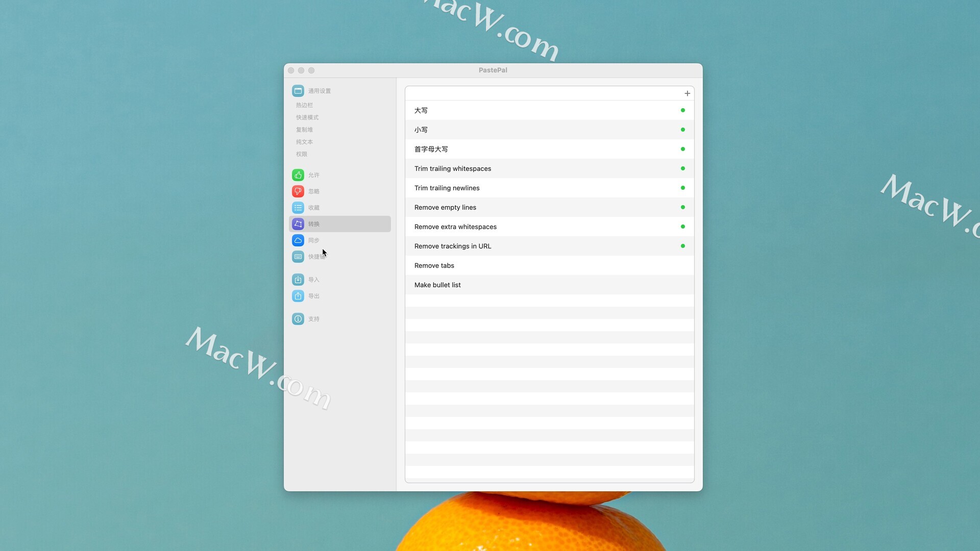Select the 小写 transformation row

(x=549, y=130)
